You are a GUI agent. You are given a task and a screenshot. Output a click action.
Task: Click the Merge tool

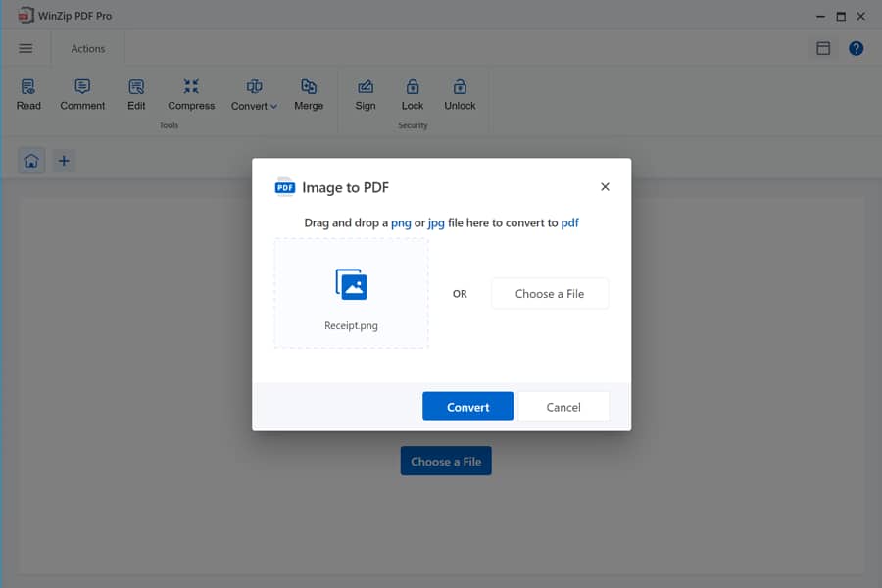click(x=309, y=95)
